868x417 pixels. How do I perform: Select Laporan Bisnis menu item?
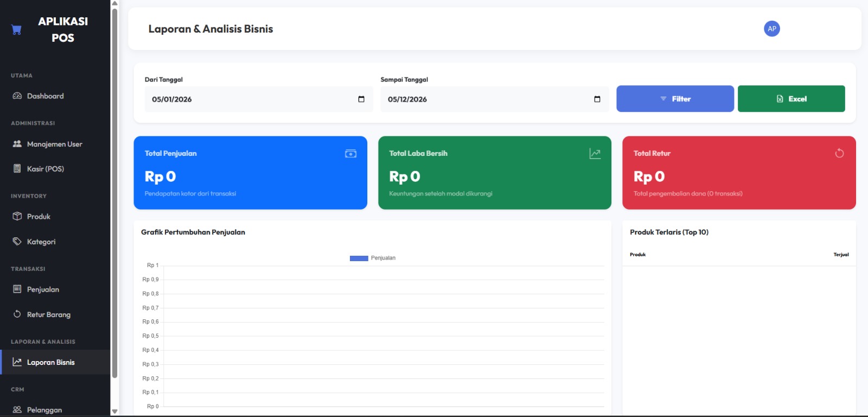coord(55,362)
